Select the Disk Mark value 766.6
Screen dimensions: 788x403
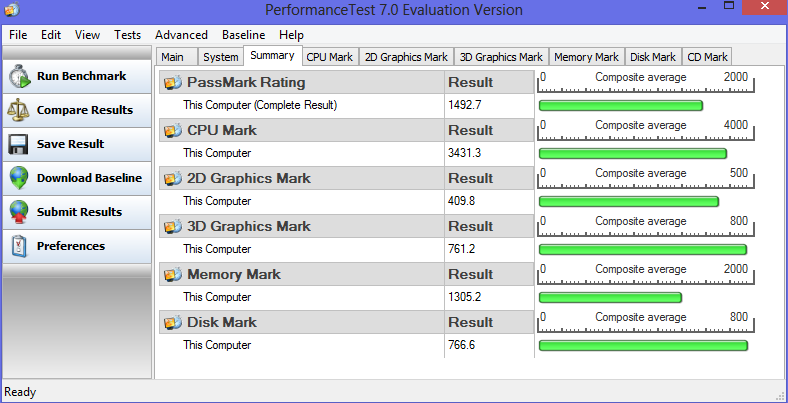tap(461, 345)
